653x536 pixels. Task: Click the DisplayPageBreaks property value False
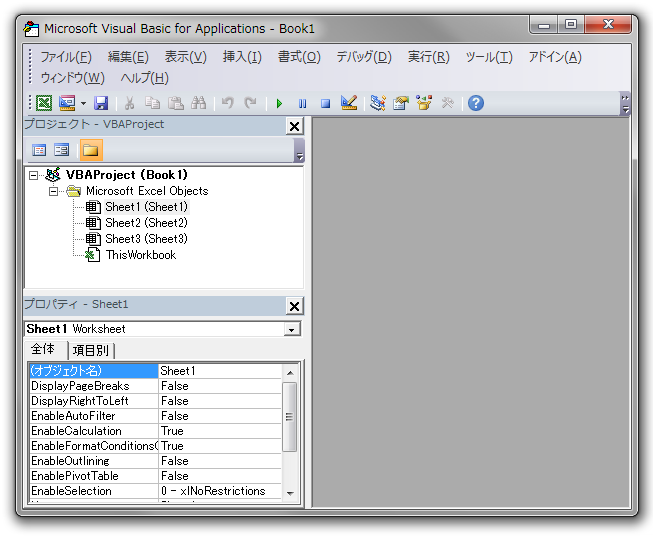220,386
